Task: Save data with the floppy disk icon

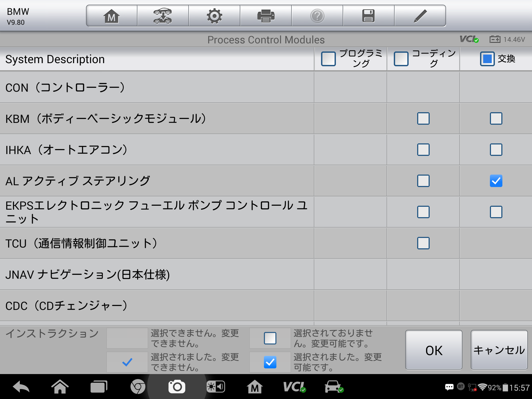Action: pos(368,16)
